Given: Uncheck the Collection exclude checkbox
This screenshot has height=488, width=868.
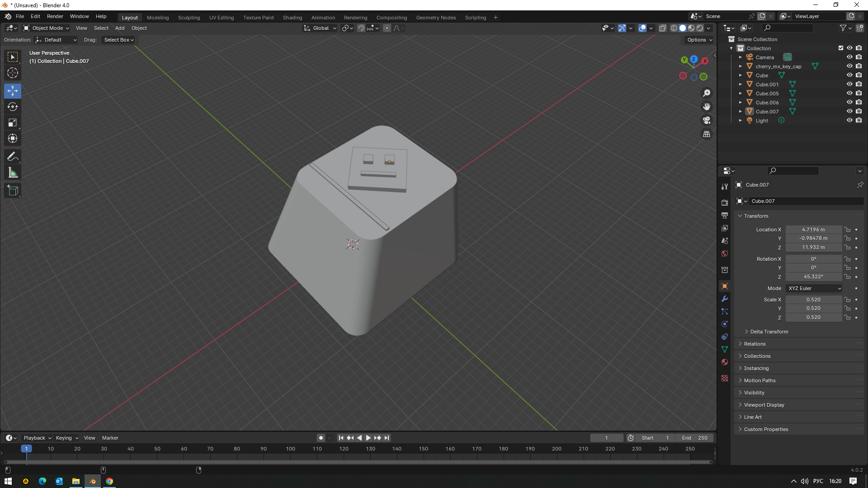Looking at the screenshot, I should click(841, 48).
